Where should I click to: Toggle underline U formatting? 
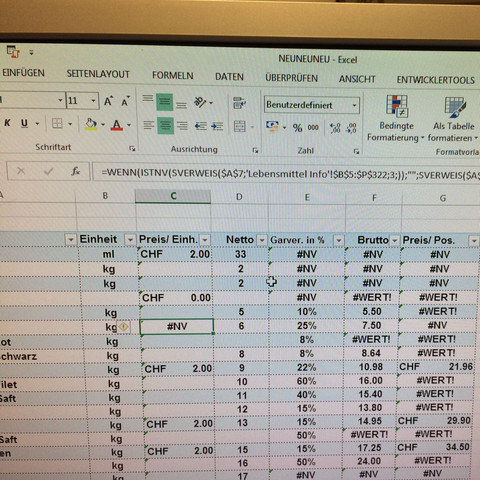pyautogui.click(x=24, y=123)
